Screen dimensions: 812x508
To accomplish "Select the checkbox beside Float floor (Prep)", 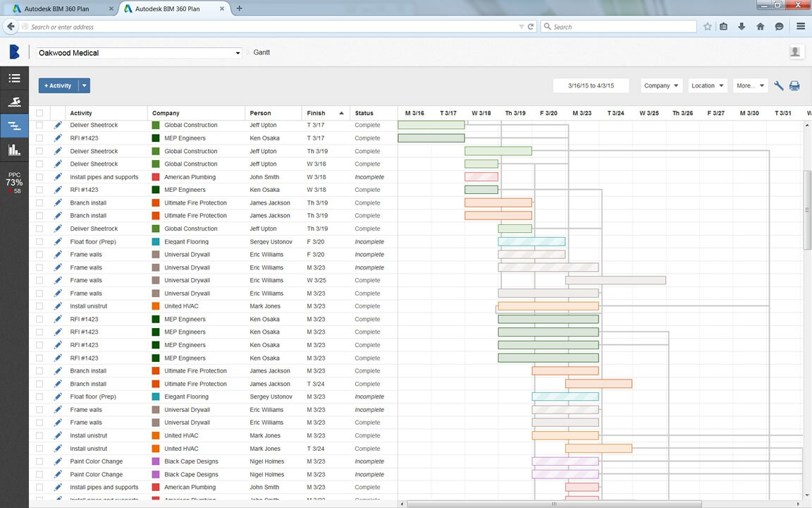I will (39, 241).
